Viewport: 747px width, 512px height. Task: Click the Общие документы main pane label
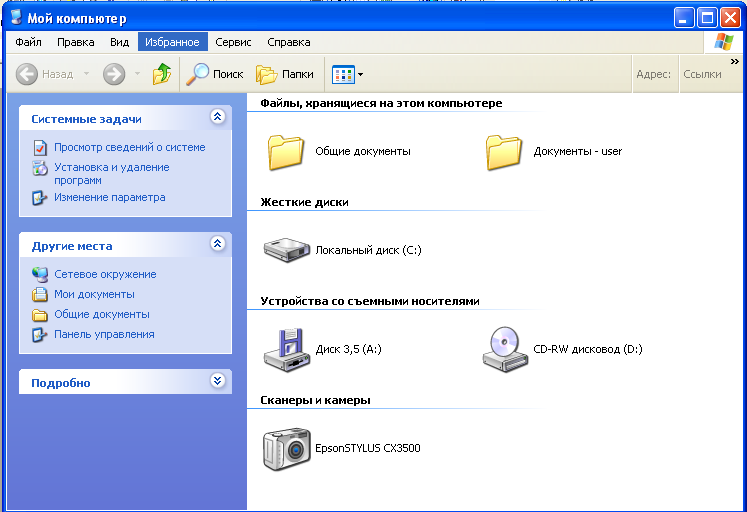(x=363, y=151)
